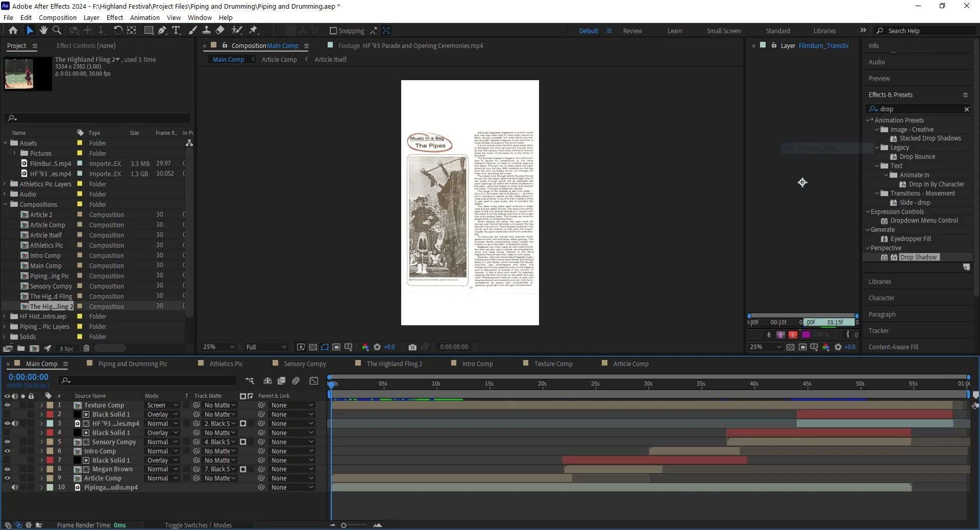This screenshot has height=530, width=980.
Task: Select the Pen tool in toolbar
Action: [162, 31]
